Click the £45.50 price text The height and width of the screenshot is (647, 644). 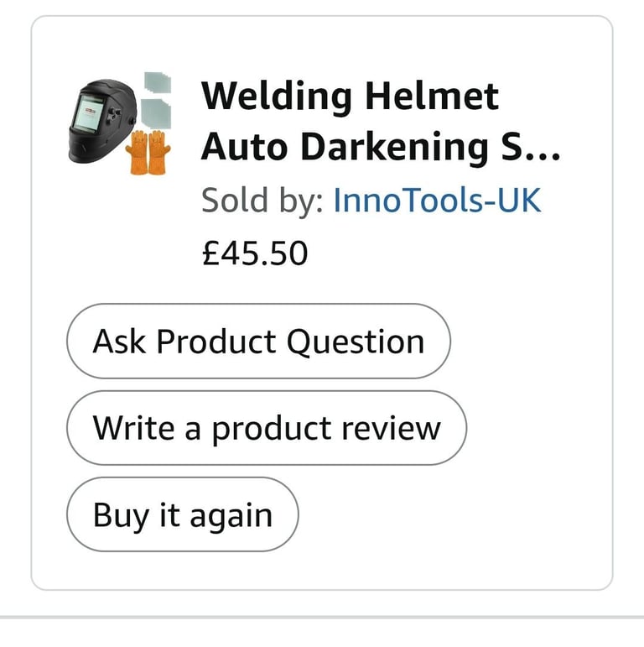(255, 253)
